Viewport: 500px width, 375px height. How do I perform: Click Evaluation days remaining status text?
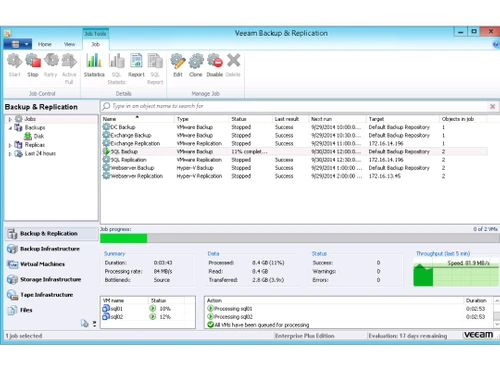408,336
